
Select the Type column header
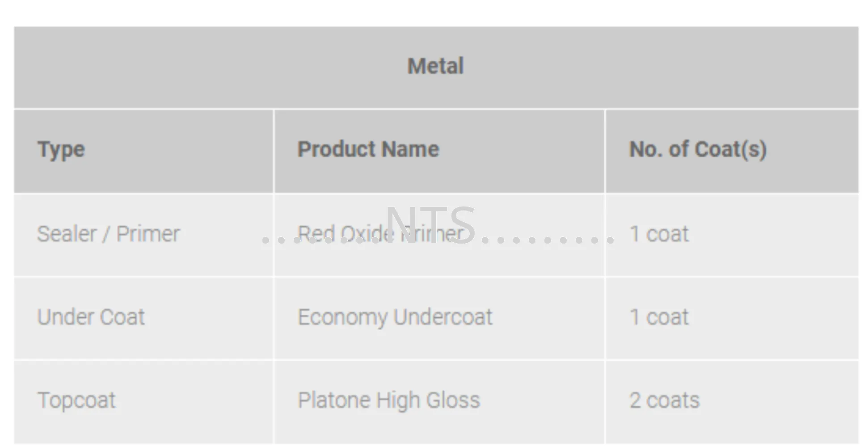(x=61, y=150)
